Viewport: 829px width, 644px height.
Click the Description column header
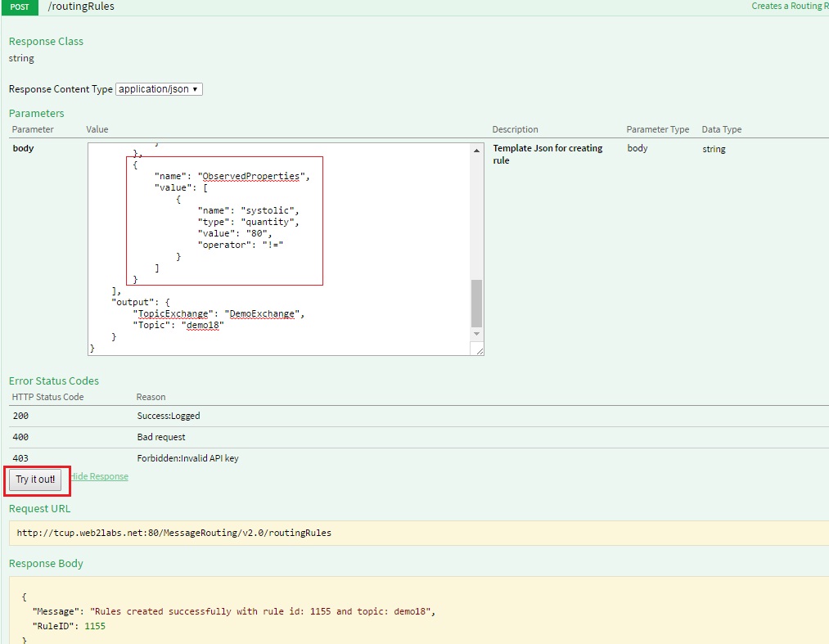pyautogui.click(x=515, y=129)
